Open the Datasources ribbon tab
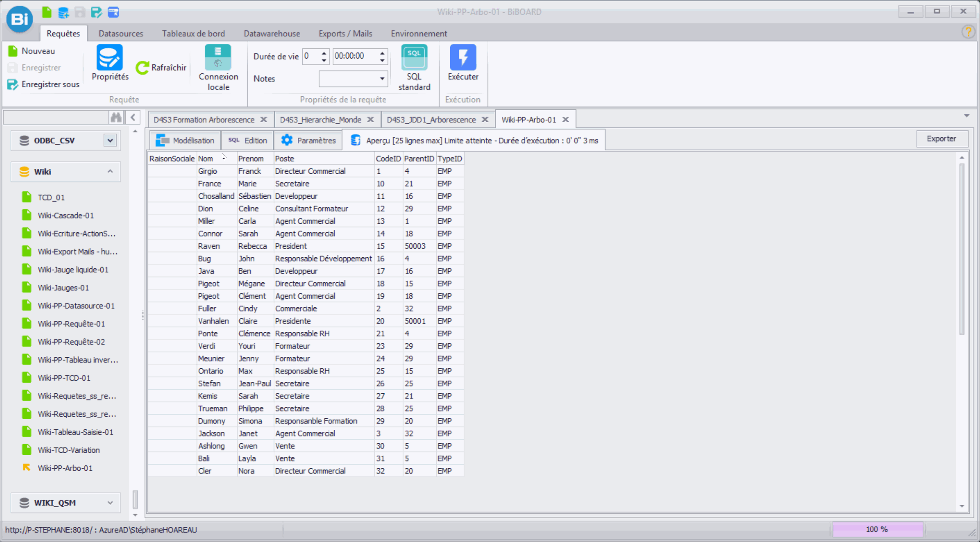Image resolution: width=980 pixels, height=542 pixels. click(x=121, y=33)
